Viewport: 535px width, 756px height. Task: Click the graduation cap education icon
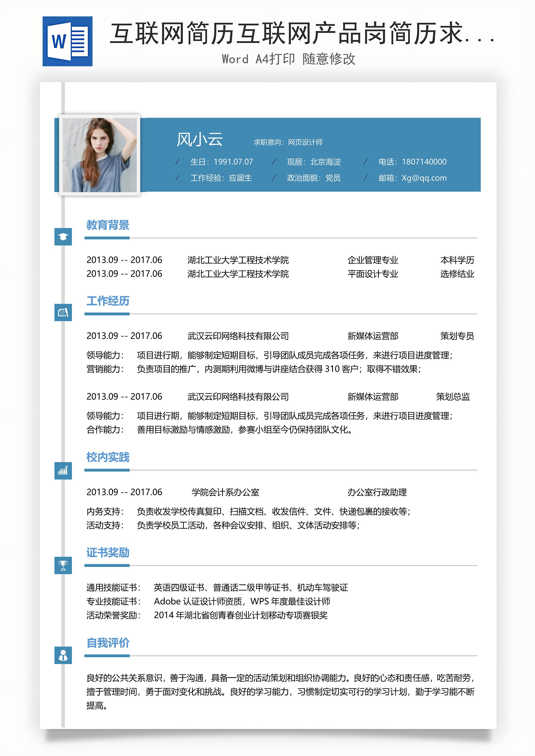[x=63, y=236]
